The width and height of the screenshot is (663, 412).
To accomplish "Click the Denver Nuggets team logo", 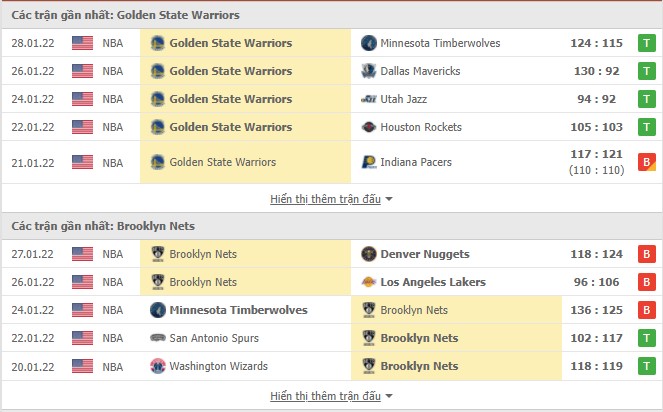I will click(x=368, y=254).
